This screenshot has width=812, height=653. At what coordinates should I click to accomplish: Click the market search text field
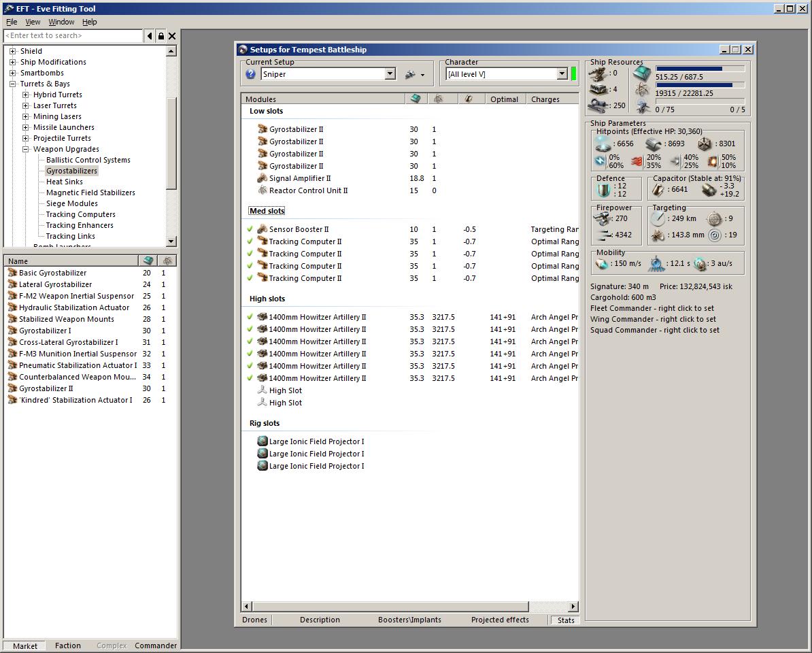73,36
